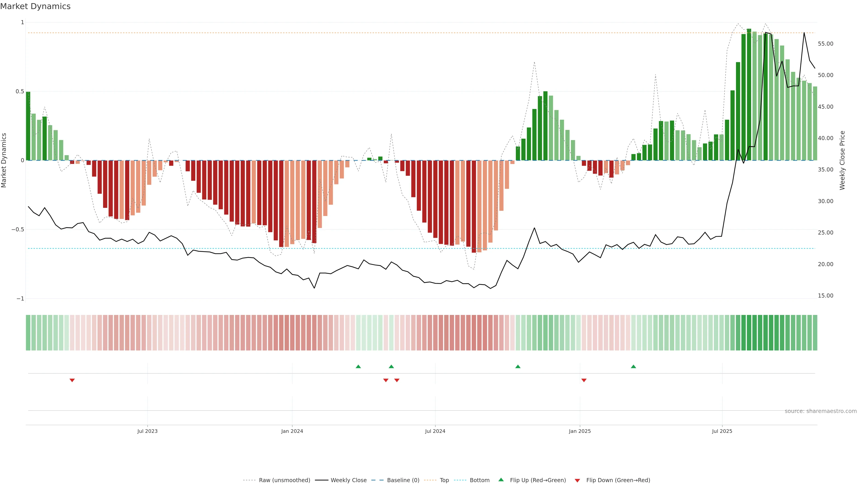This screenshot has width=868, height=488.
Task: Click the leftmost green flip-up triangle marker
Action: 358,366
